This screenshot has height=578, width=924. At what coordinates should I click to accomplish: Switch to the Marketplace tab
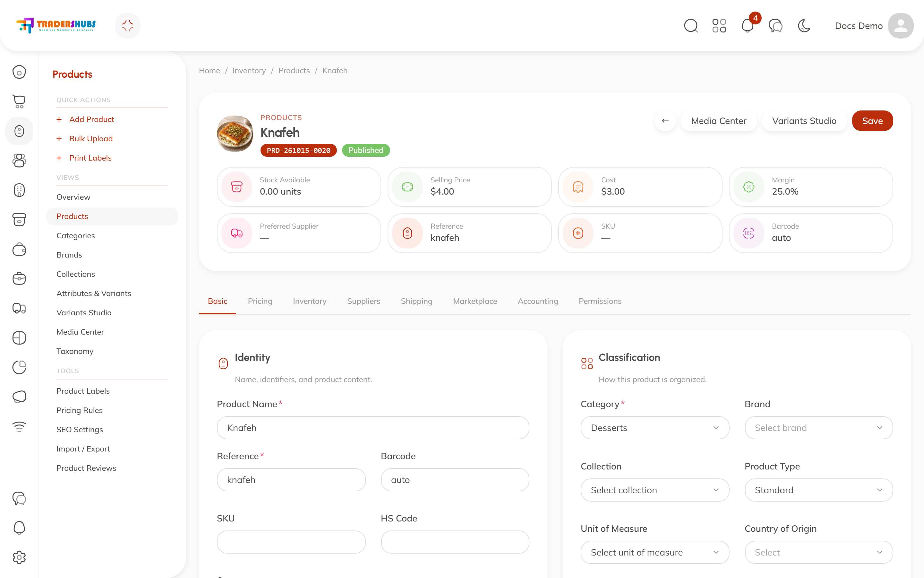475,301
